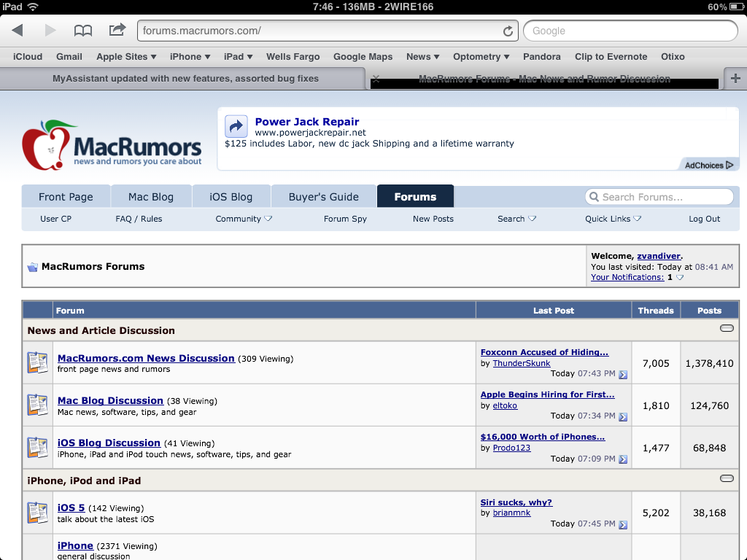Close the MacRumors Forums tab
This screenshot has width=747, height=560.
[x=376, y=79]
